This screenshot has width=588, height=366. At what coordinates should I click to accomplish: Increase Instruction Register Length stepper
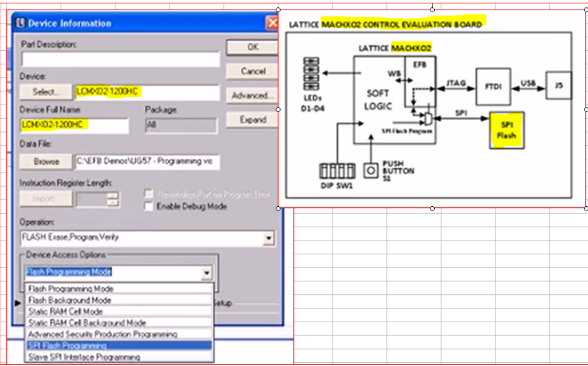pos(112,196)
